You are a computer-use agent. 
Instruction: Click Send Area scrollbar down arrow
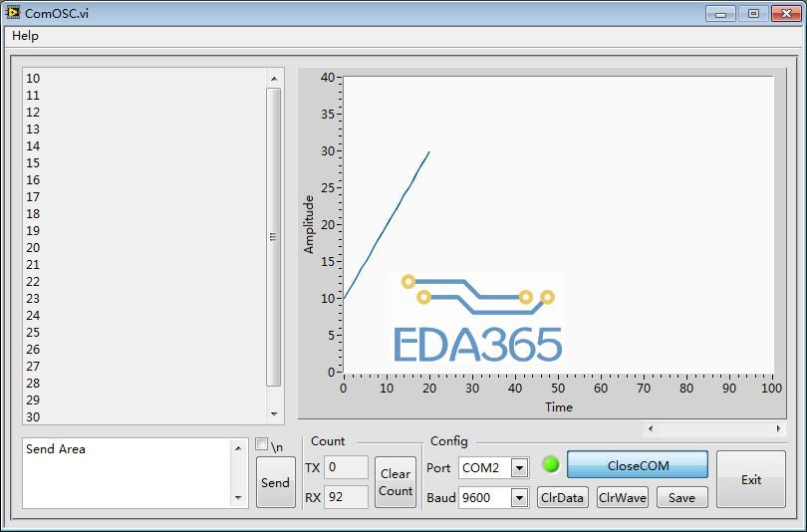coord(238,497)
